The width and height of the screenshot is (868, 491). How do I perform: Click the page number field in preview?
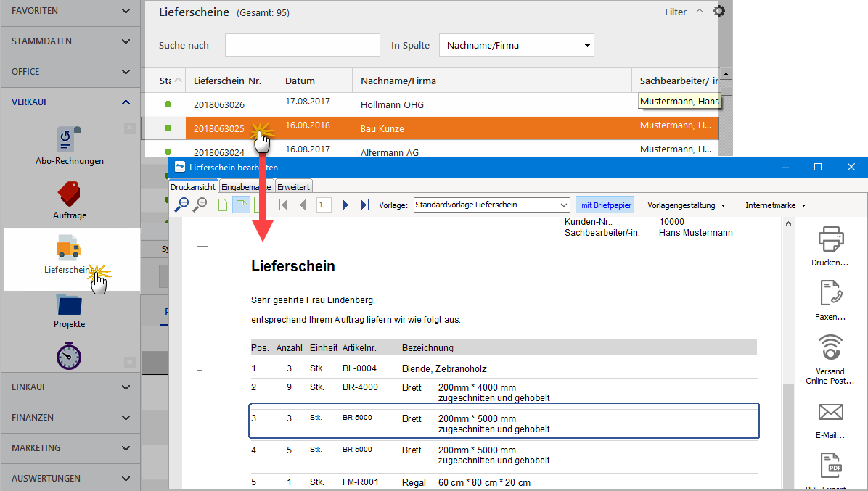coord(324,205)
